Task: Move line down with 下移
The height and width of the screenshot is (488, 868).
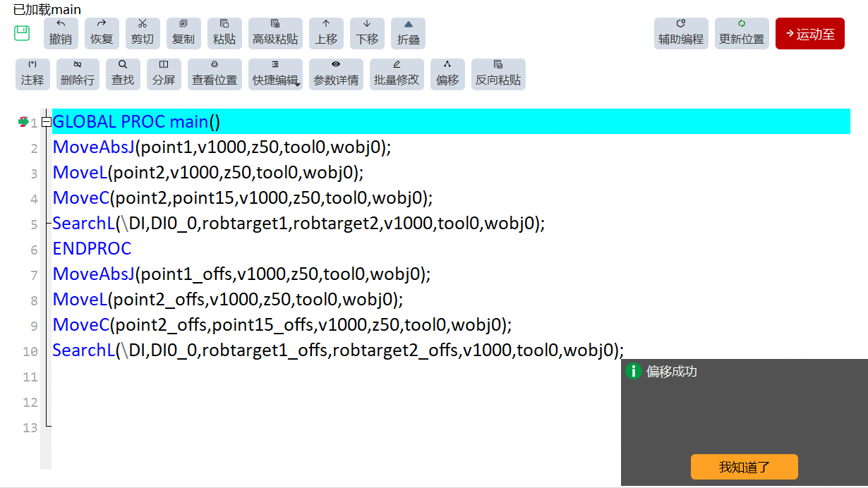Action: coord(367,33)
